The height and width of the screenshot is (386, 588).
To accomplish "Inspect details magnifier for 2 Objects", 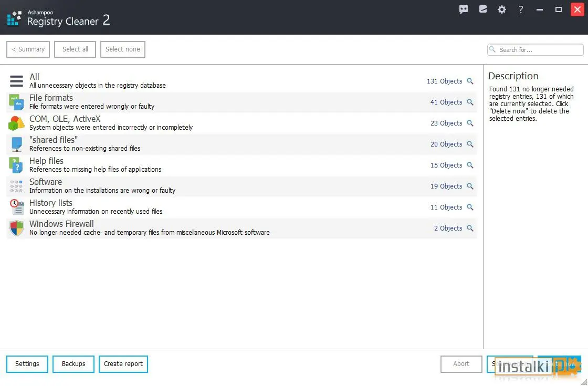I will pyautogui.click(x=470, y=228).
